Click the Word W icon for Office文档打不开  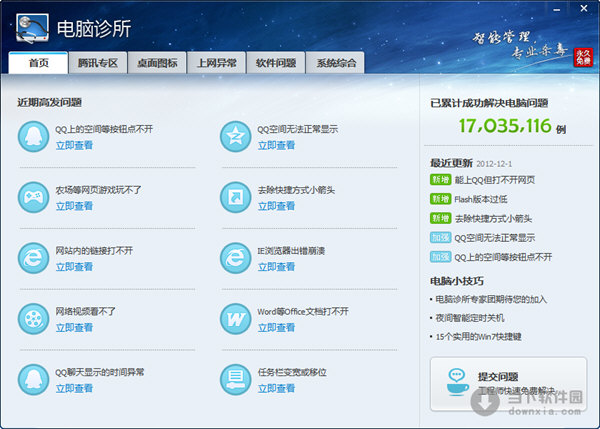click(x=236, y=319)
